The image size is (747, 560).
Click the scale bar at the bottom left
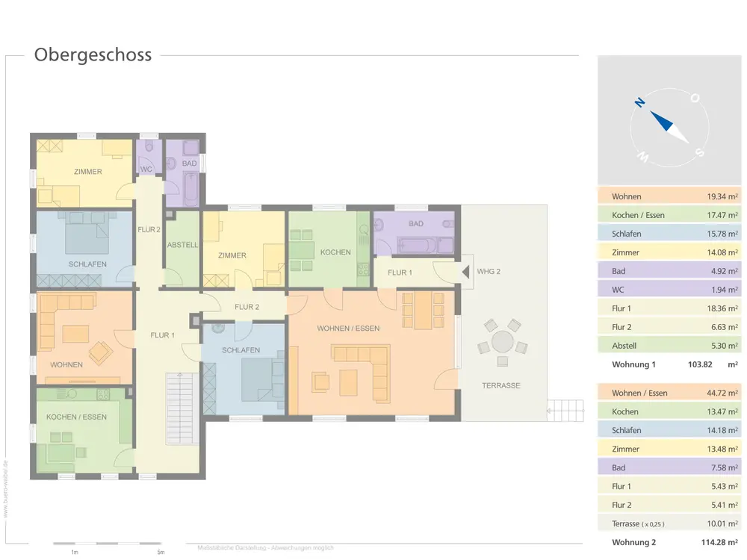pos(108,544)
